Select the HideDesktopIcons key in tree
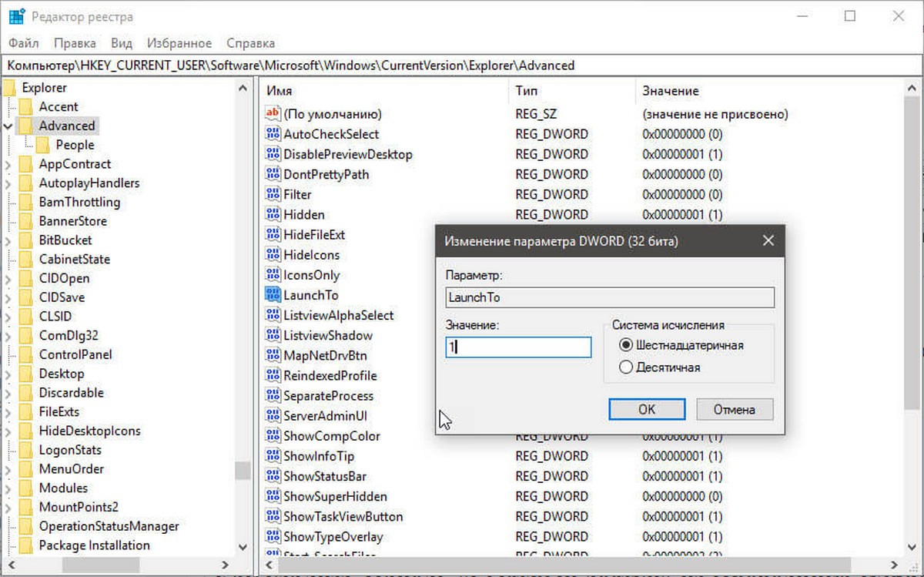The width and height of the screenshot is (924, 577). 89,431
